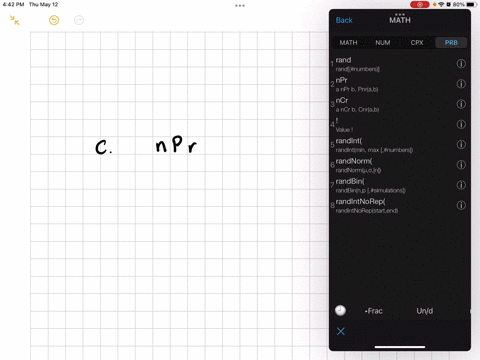Tap the Un/d fraction button
Viewport: 480px width, 360px height.
pos(425,311)
